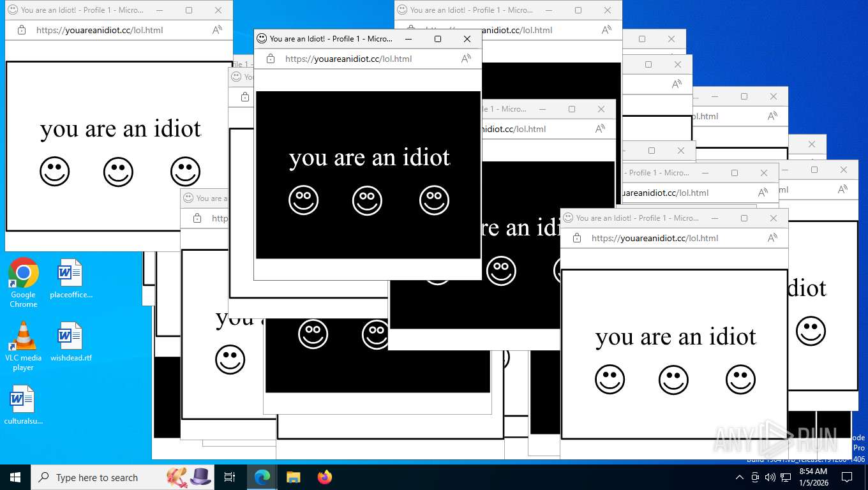Select URL in top-left window address bar
The width and height of the screenshot is (868, 490).
click(100, 30)
